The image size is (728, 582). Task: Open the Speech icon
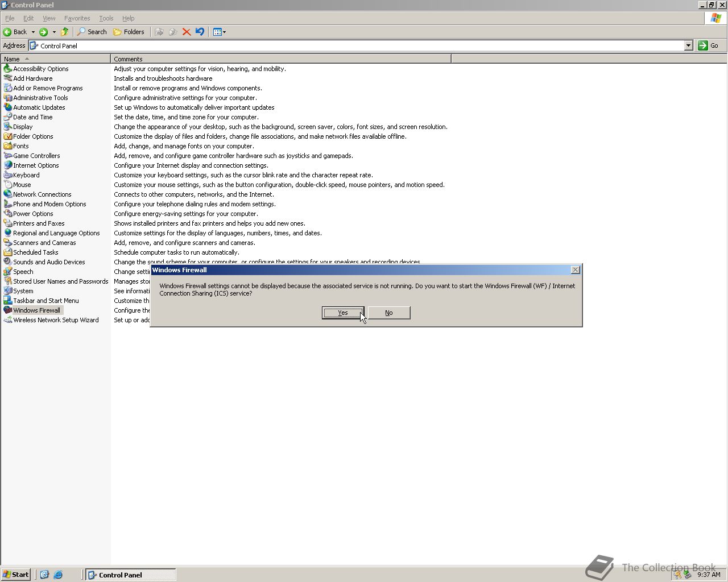(x=7, y=272)
